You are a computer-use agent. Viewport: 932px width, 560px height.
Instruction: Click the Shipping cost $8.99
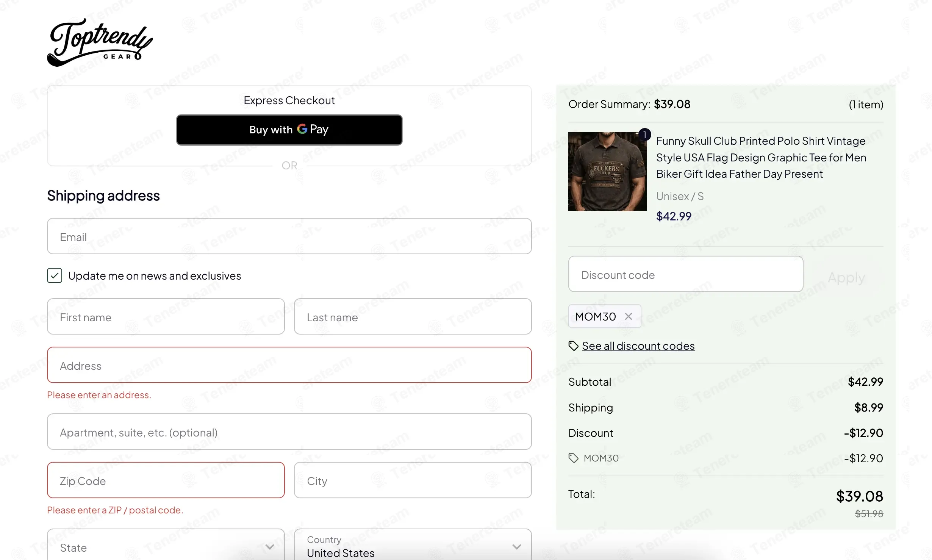(868, 408)
